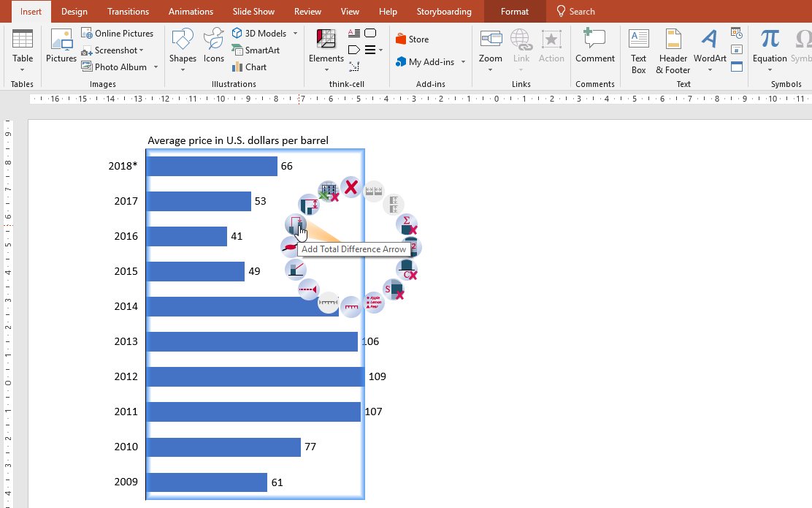Expand the Table dropdown
812x508 pixels.
click(x=22, y=70)
